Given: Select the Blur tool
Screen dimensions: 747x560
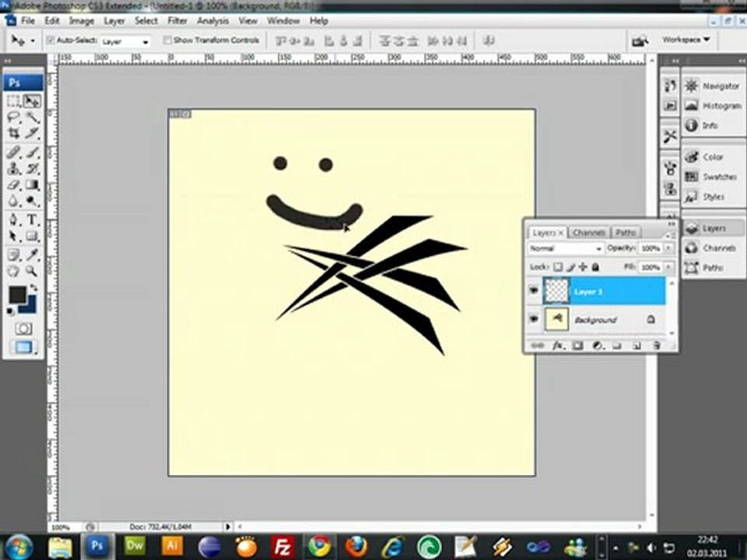Looking at the screenshot, I should pos(13,201).
